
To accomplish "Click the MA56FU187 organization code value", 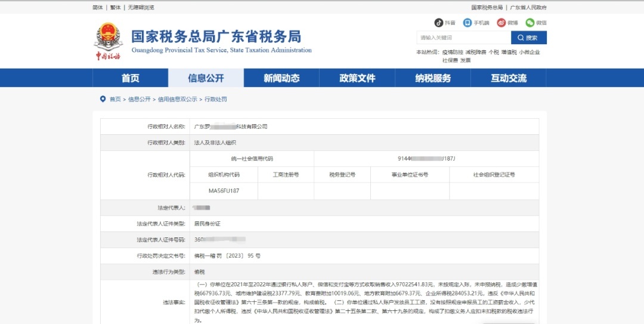I will click(224, 191).
